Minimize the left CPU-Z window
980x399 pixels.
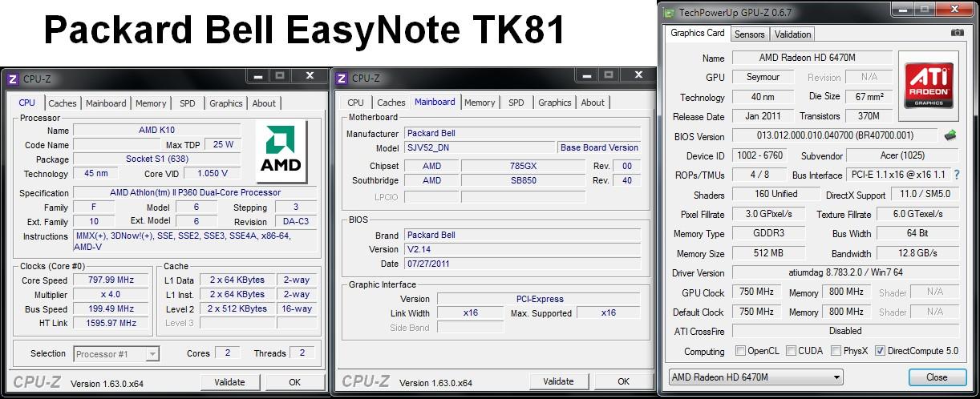[x=257, y=76]
